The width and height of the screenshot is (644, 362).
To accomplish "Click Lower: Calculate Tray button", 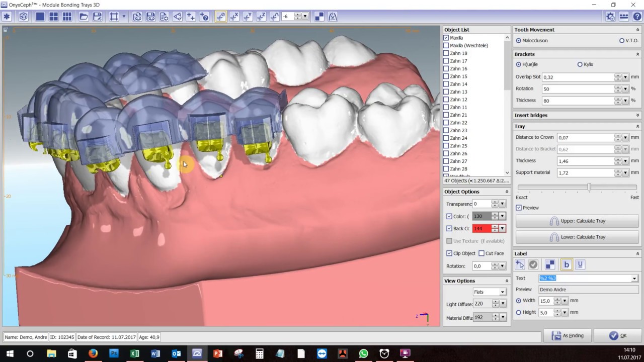I will [x=577, y=237].
